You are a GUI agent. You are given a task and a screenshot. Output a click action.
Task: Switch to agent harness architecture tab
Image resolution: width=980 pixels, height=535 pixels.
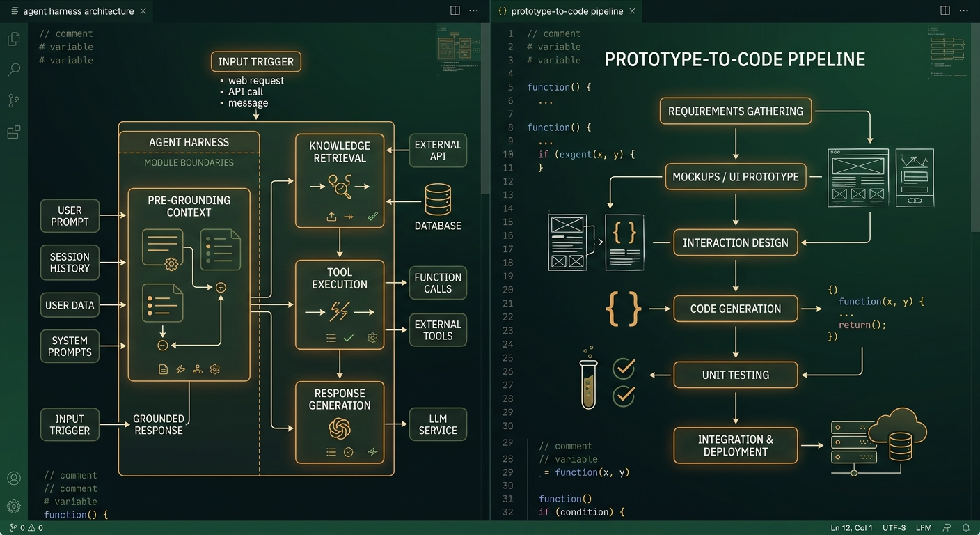78,11
